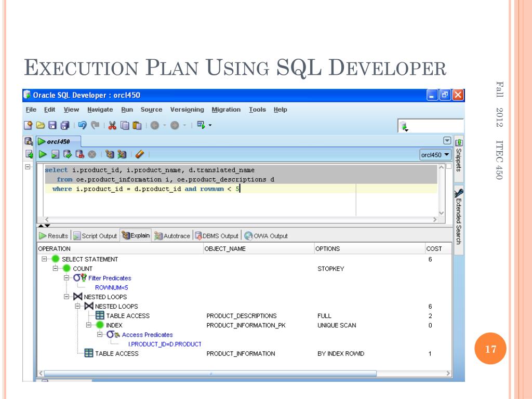Collapse the INDEX node
Viewport: 532px width, 399px height.
tap(88, 325)
